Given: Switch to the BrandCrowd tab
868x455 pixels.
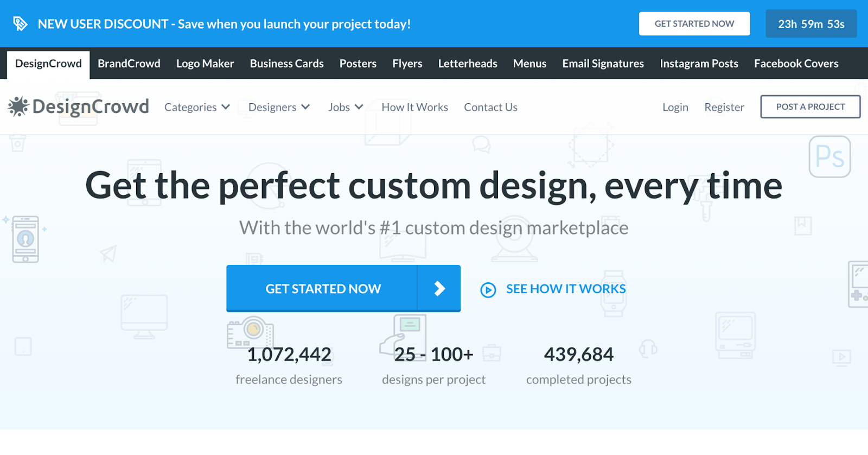Looking at the screenshot, I should coord(129,64).
